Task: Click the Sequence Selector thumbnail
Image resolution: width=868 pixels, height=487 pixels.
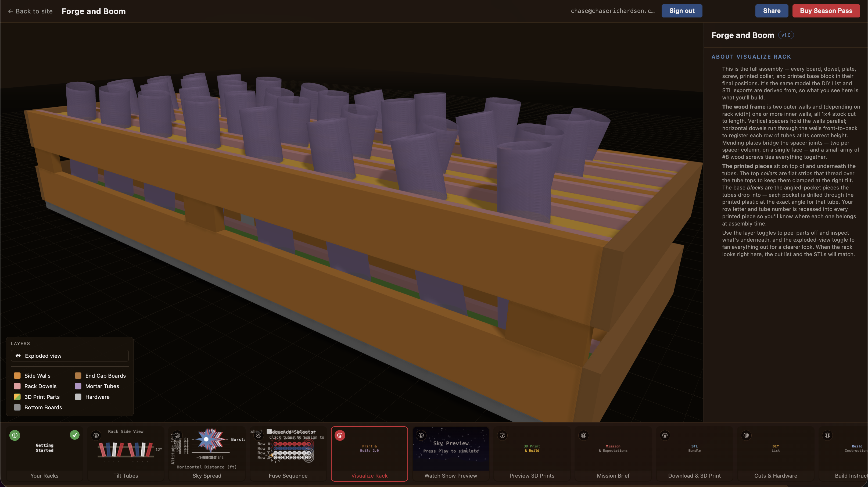Action: click(288, 449)
